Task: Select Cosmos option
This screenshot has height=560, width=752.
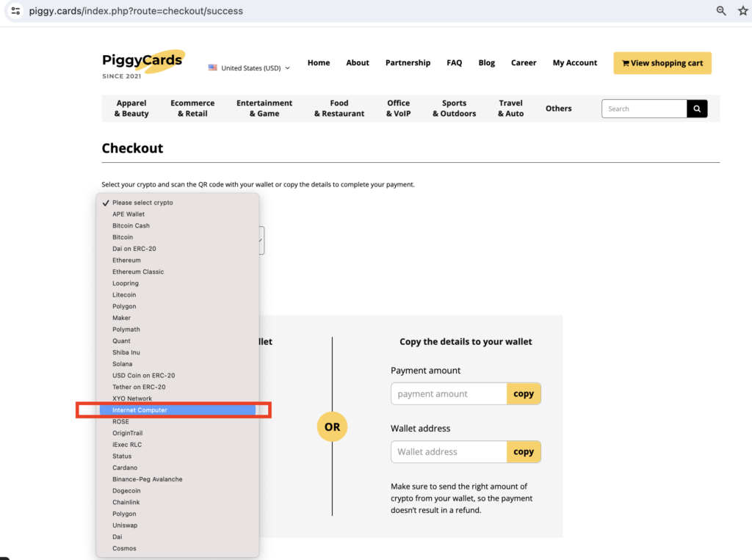Action: (178, 548)
